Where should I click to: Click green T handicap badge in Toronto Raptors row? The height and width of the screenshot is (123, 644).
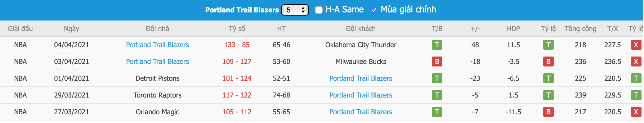548,95
